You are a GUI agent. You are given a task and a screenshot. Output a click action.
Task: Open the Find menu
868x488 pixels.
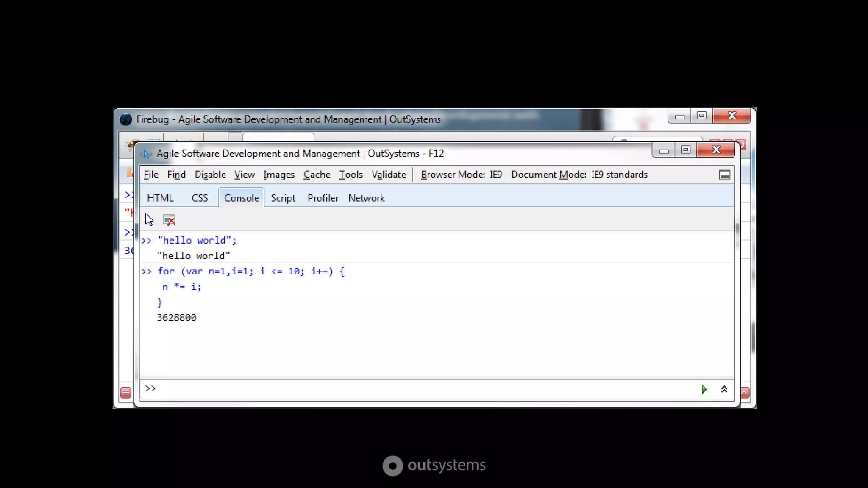click(176, 175)
